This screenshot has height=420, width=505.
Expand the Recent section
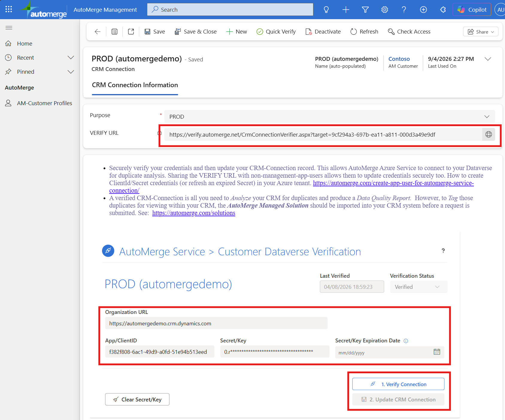(71, 58)
